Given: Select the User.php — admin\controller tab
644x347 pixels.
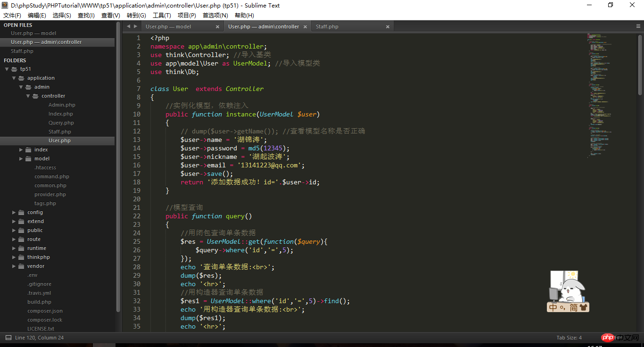Looking at the screenshot, I should coord(264,26).
